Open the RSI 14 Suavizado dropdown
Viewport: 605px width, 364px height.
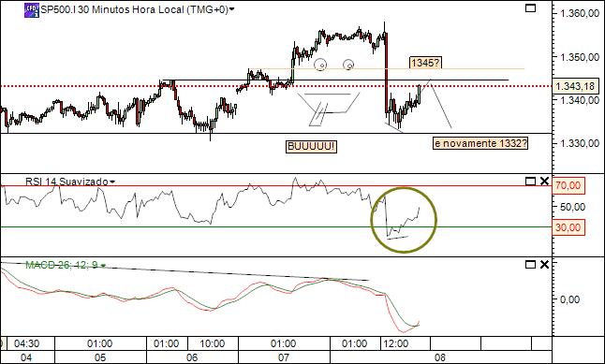pos(112,182)
